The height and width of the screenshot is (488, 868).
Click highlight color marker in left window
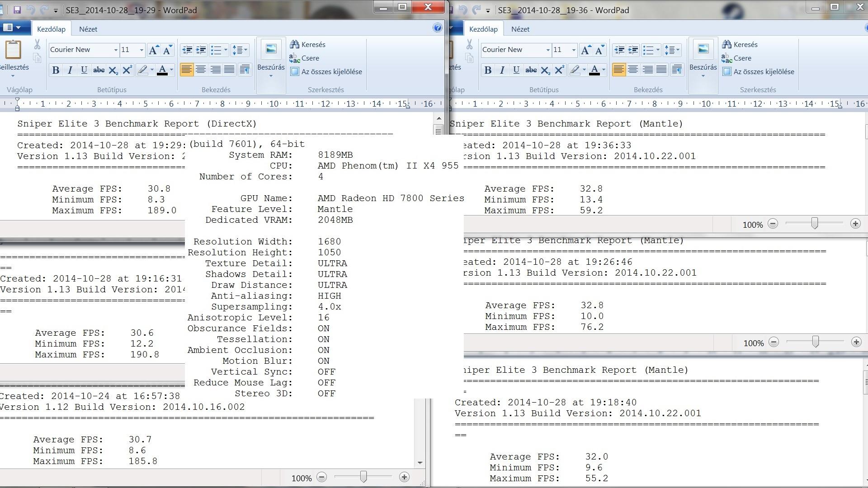(143, 70)
